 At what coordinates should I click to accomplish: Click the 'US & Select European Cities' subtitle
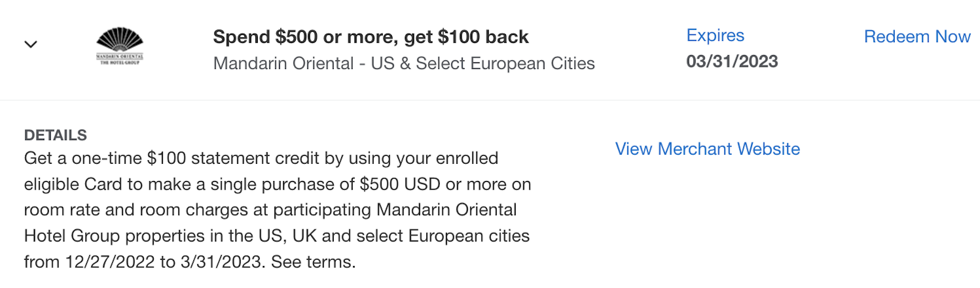pyautogui.click(x=483, y=64)
